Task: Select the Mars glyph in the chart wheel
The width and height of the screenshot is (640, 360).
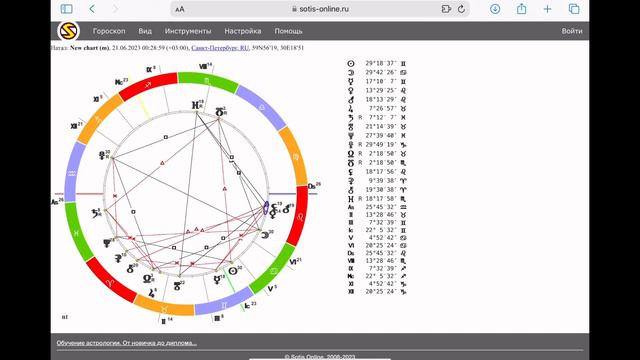Action: tap(286, 209)
